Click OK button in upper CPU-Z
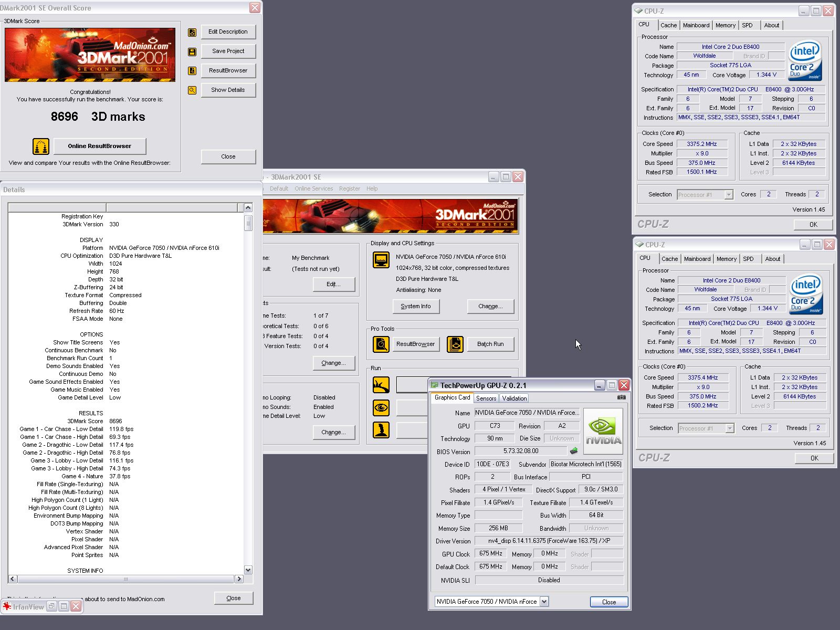 [x=813, y=225]
